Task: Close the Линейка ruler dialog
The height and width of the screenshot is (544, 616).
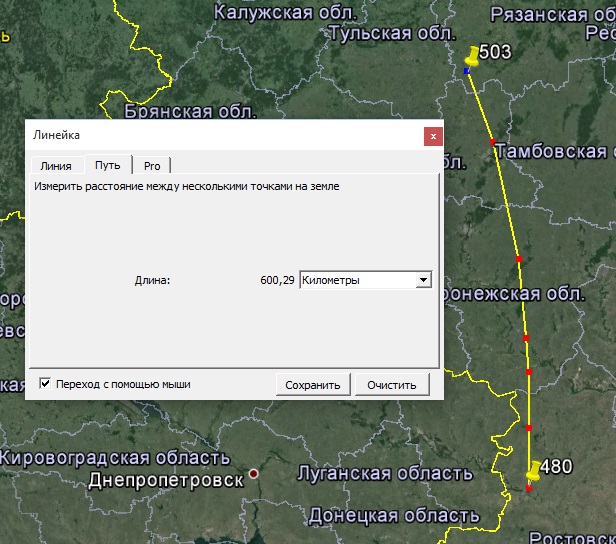Action: [x=432, y=135]
